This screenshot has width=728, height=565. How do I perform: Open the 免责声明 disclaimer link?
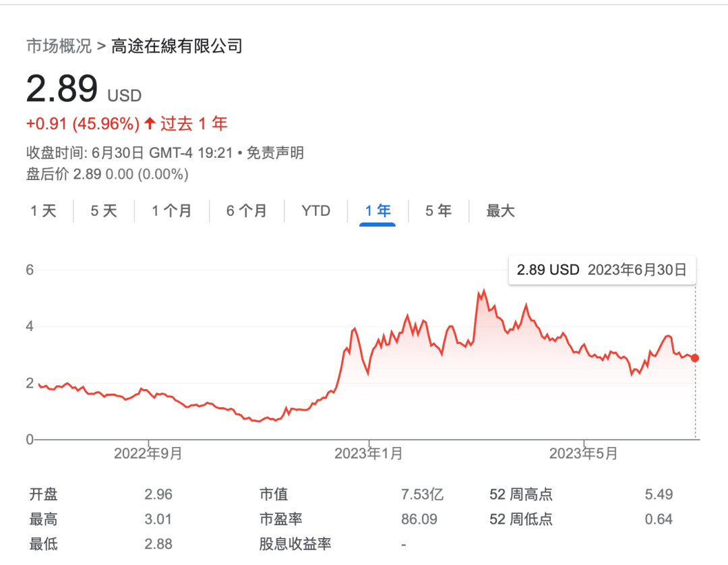click(275, 153)
